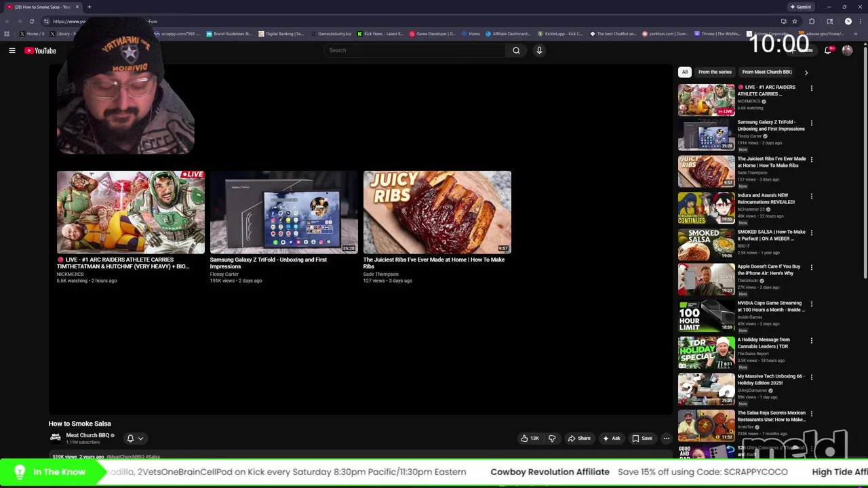Viewport: 868px width, 488px height.
Task: Play Juicy Ribs end-screen thumbnail
Action: click(437, 212)
